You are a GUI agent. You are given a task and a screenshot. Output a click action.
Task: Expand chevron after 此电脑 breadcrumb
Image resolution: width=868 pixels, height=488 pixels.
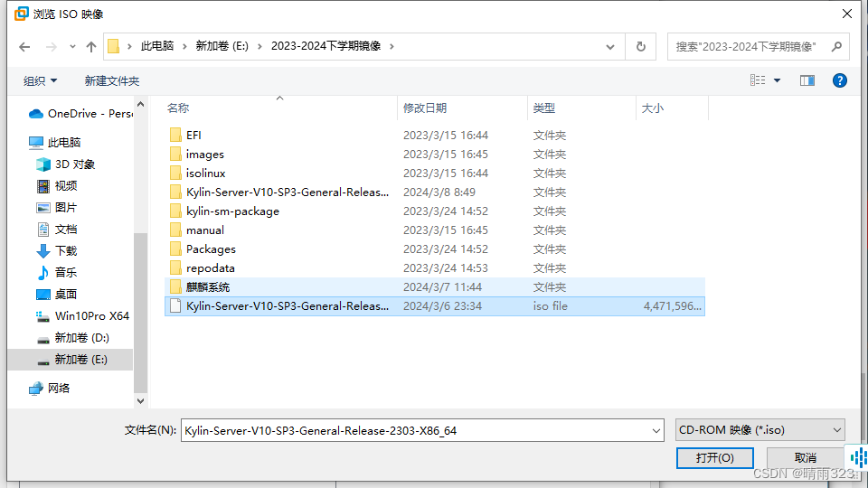coord(184,46)
